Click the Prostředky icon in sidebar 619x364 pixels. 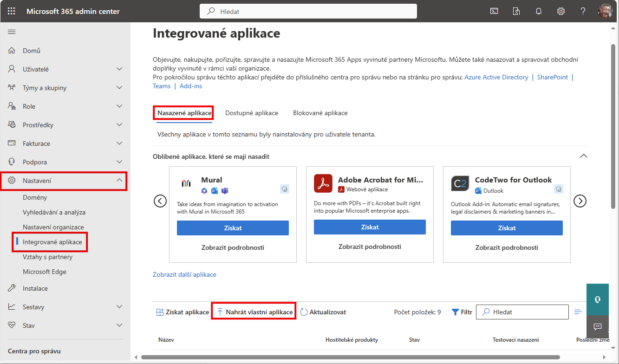[12, 125]
